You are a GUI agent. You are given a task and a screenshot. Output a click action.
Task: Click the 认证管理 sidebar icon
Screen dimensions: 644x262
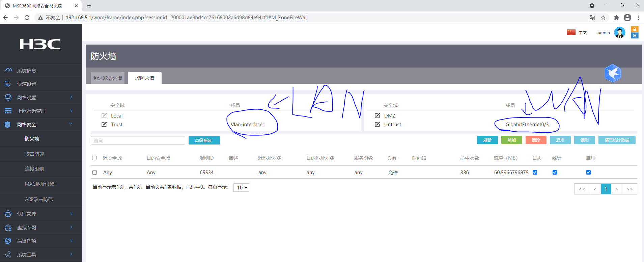click(8, 214)
